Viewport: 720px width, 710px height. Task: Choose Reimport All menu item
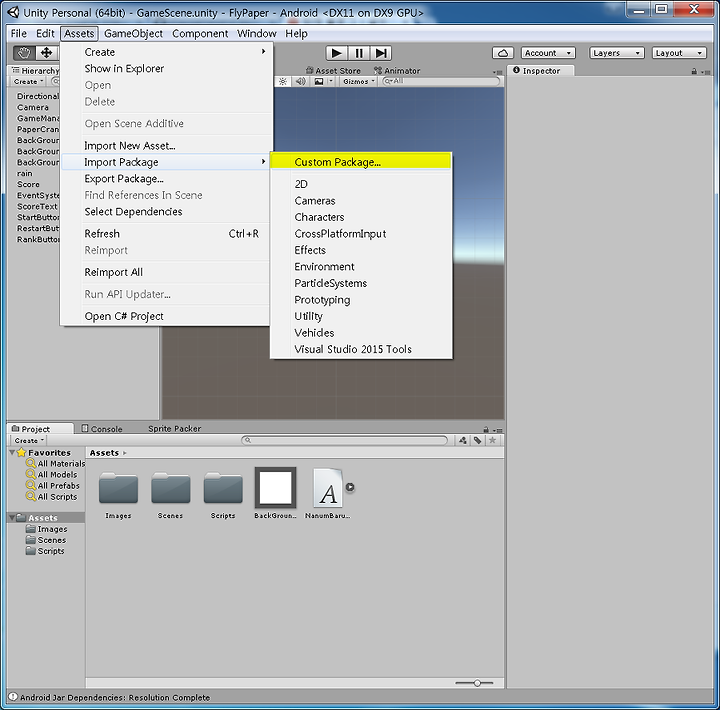coord(165,272)
